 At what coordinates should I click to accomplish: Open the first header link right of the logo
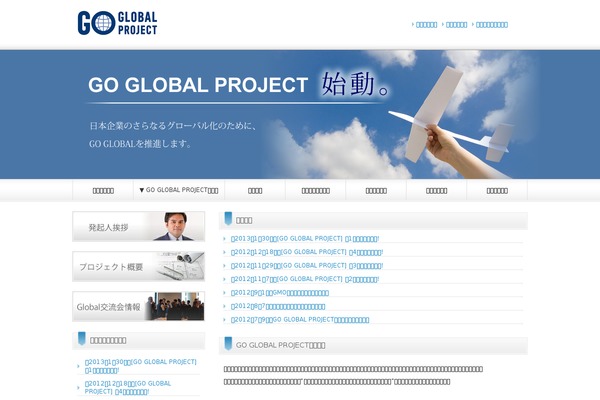click(426, 25)
